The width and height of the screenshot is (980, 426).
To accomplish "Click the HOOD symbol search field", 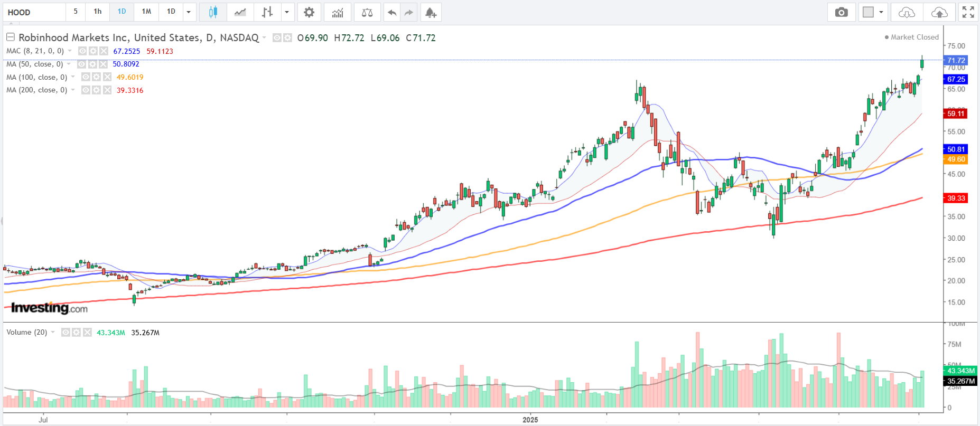I will pos(34,12).
